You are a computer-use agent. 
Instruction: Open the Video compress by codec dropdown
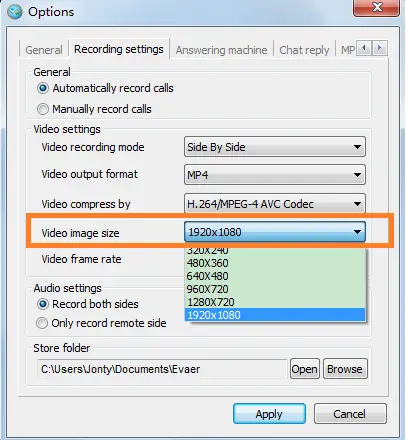(x=275, y=203)
